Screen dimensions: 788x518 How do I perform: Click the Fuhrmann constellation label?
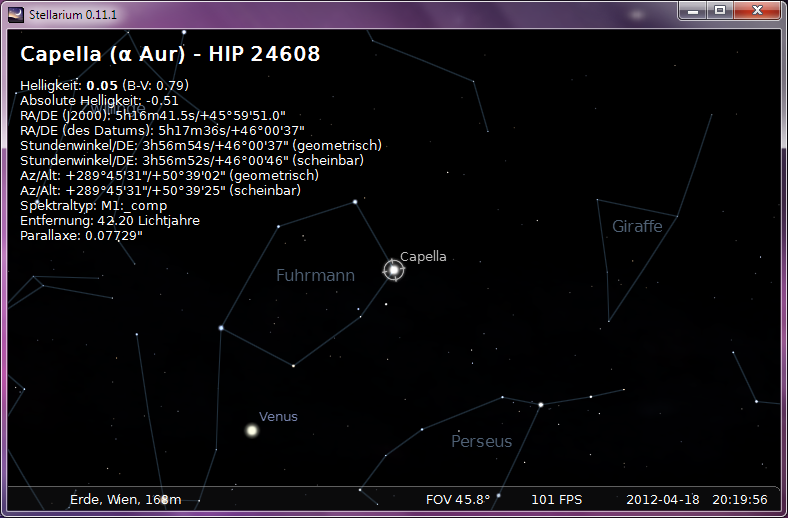[x=315, y=275]
